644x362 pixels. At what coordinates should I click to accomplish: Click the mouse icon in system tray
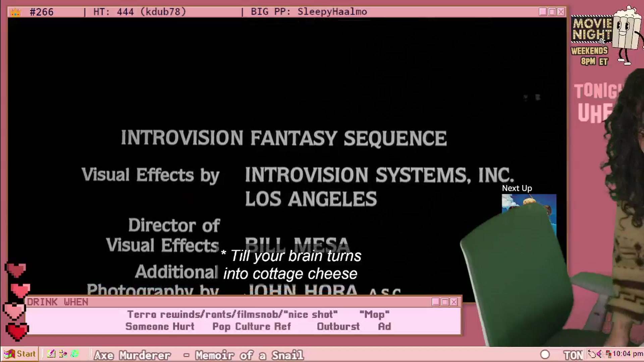coord(592,354)
